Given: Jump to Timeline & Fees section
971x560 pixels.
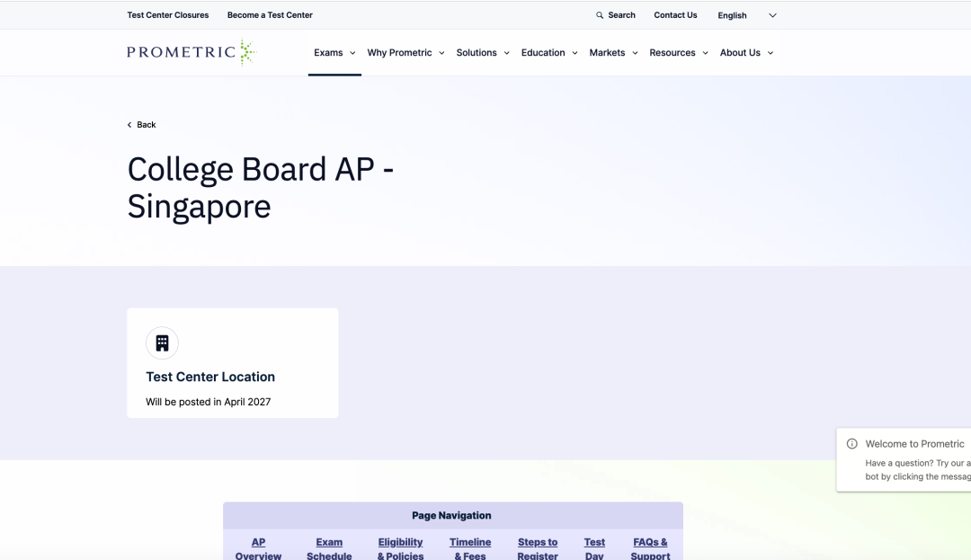Looking at the screenshot, I should pyautogui.click(x=470, y=549).
